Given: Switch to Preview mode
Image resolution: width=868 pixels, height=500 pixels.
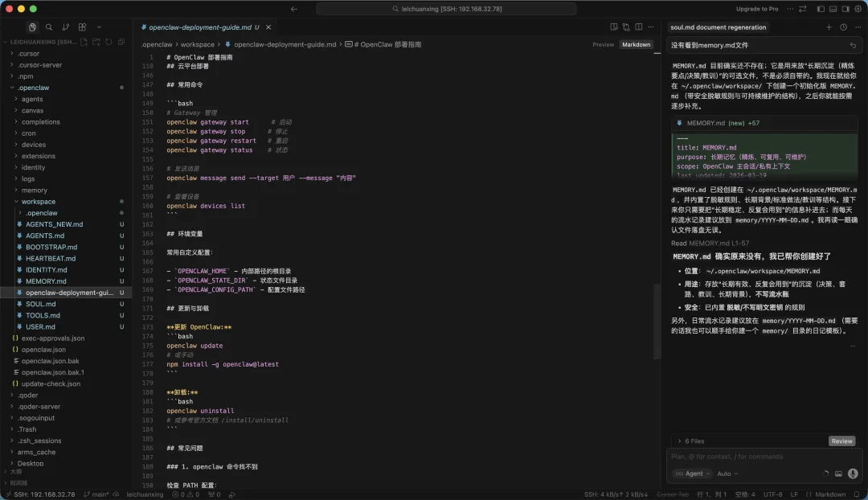Looking at the screenshot, I should tap(603, 45).
